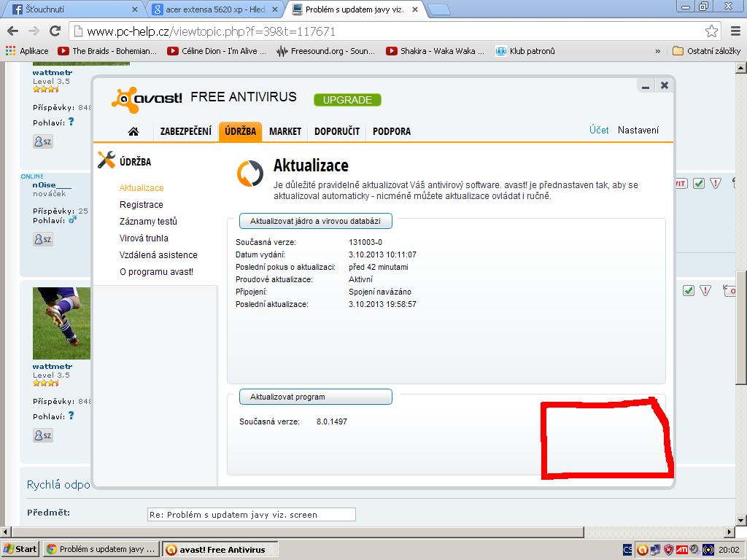This screenshot has height=560, width=747.
Task: Click the forum user football avatar
Action: (x=61, y=323)
